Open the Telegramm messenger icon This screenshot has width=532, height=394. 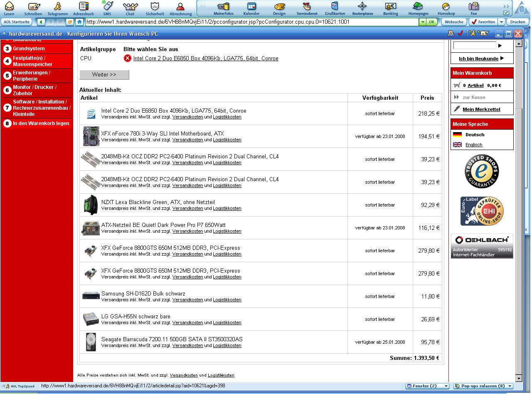click(x=57, y=8)
